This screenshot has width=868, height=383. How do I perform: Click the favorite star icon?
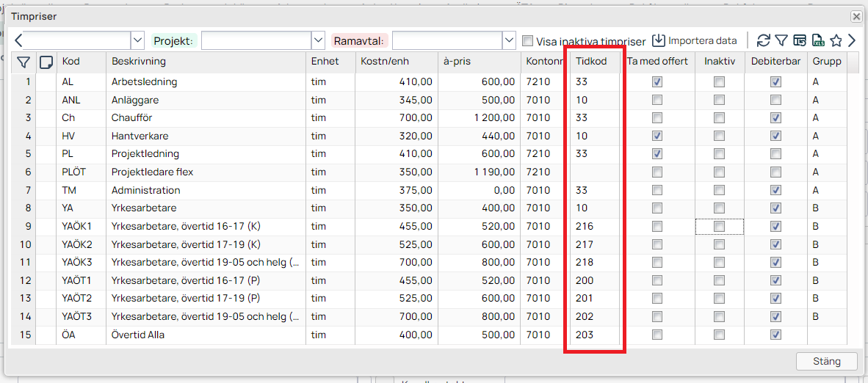click(836, 40)
